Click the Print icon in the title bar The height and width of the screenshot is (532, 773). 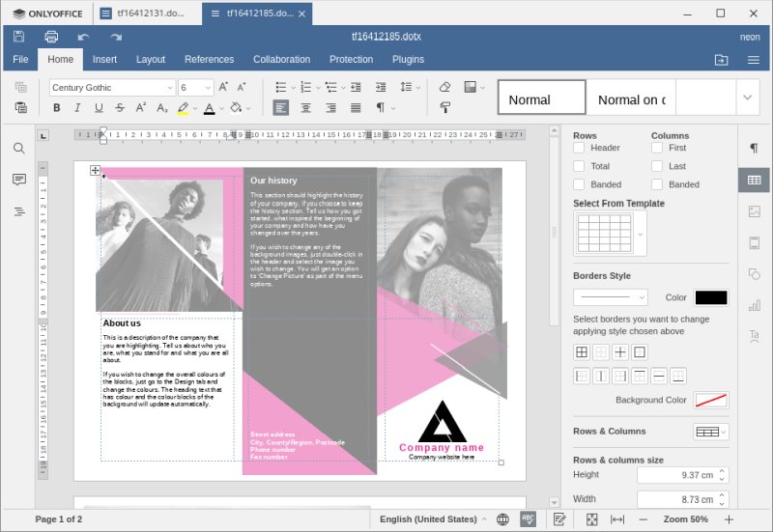pyautogui.click(x=51, y=37)
